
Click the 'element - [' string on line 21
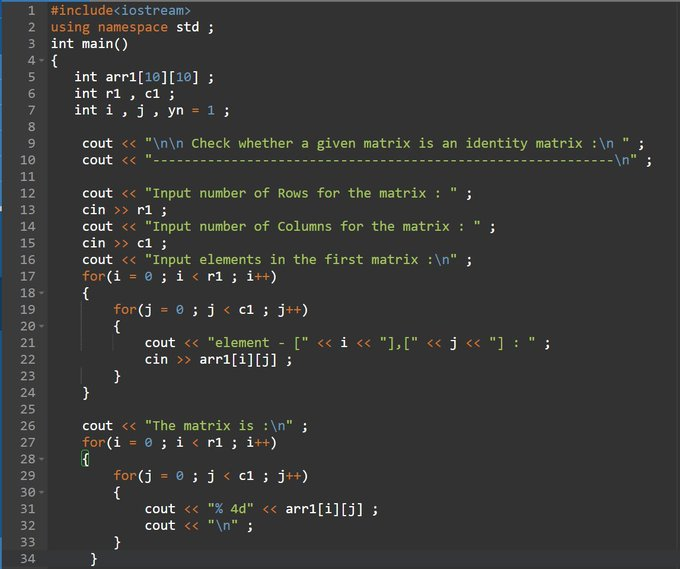[258, 343]
